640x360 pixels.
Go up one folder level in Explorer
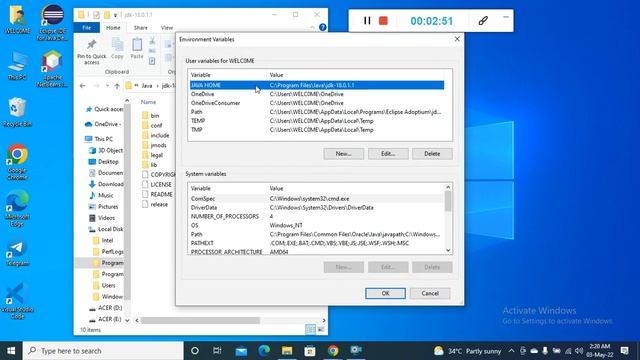point(117,86)
